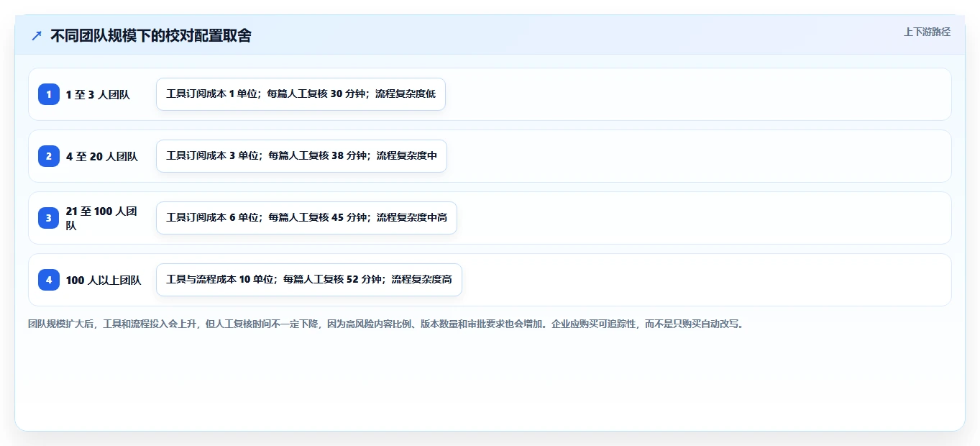980x446 pixels.
Task: Click the 100 人以上团队 label
Action: pyautogui.click(x=104, y=280)
